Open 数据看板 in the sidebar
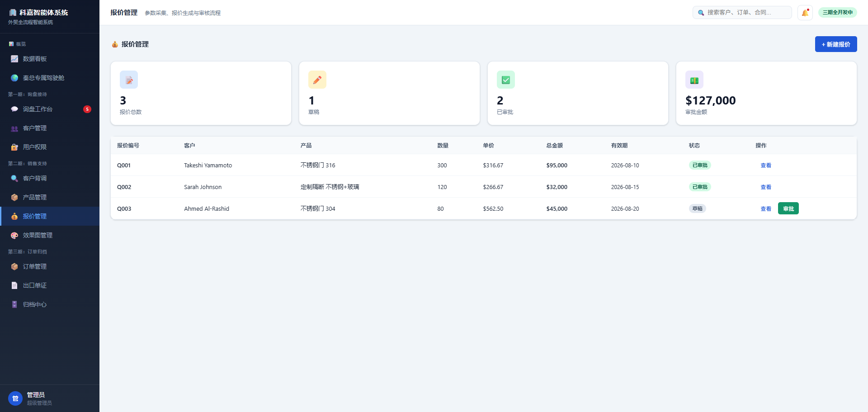The image size is (868, 412). [50, 59]
